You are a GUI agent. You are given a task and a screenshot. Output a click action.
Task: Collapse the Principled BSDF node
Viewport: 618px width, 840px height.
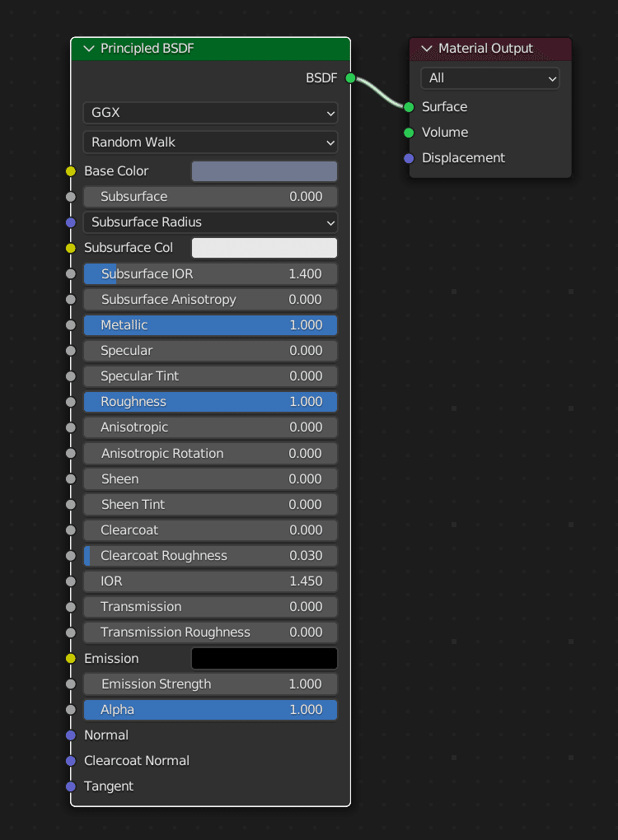click(x=89, y=49)
